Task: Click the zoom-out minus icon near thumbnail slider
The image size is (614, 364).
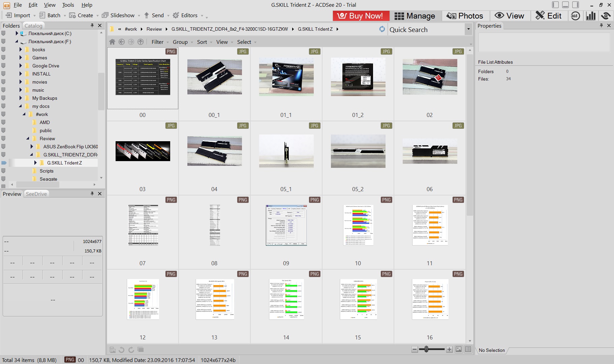Action: [415, 350]
